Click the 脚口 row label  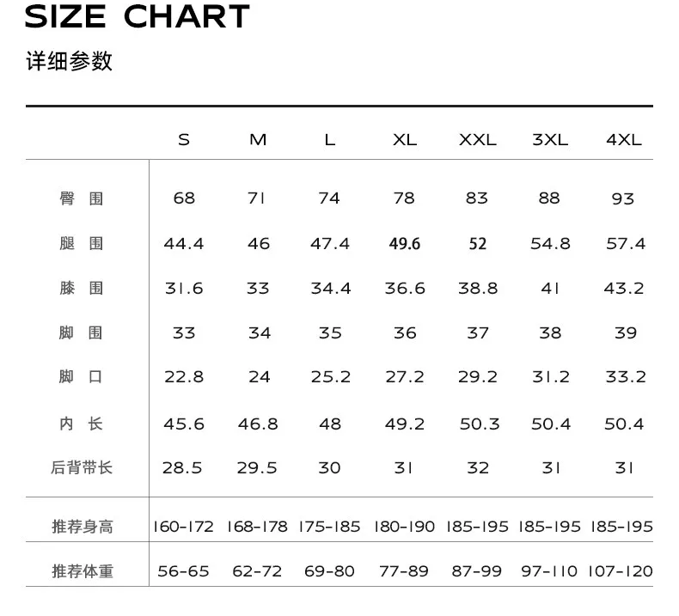pos(82,377)
